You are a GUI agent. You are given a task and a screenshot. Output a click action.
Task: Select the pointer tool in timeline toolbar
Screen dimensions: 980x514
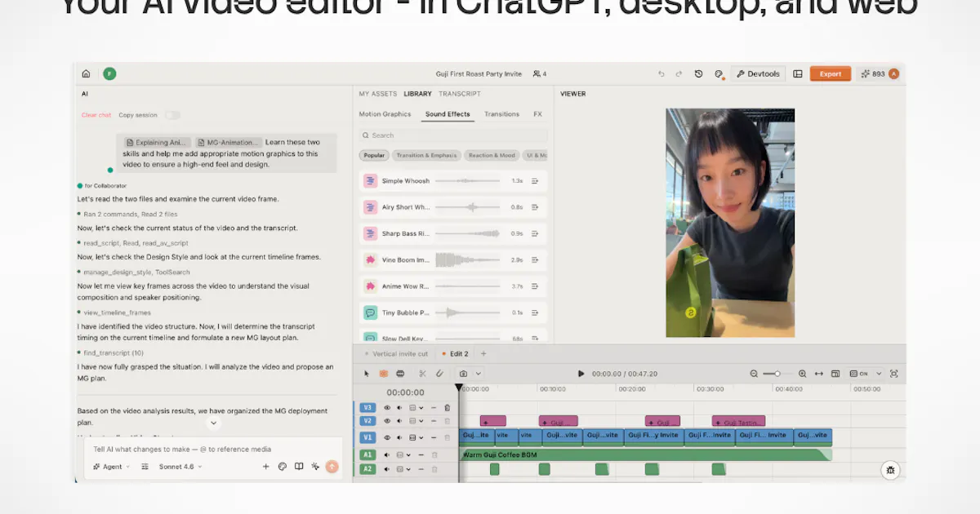click(367, 374)
